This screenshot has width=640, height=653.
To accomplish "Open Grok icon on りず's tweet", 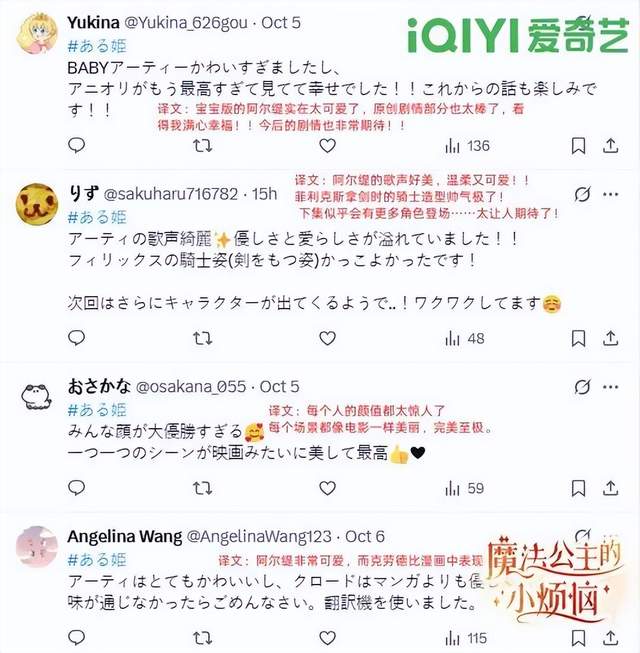I will tap(582, 194).
